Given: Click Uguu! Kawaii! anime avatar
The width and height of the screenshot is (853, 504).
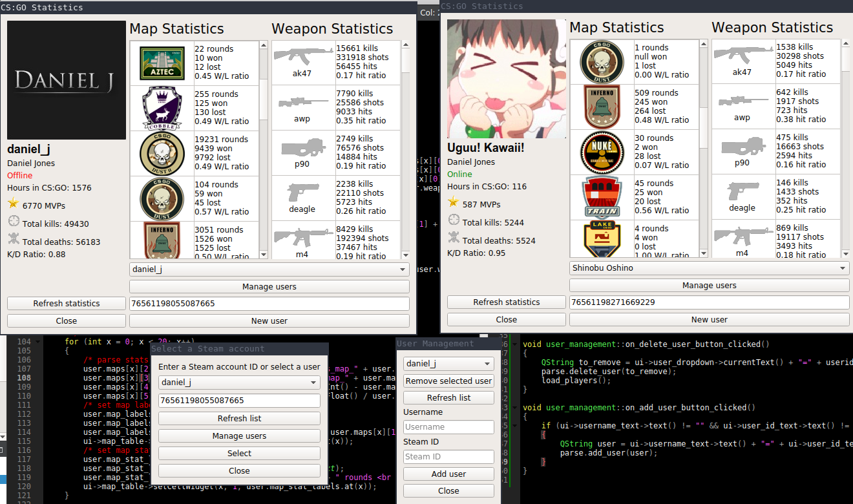Looking at the screenshot, I should pyautogui.click(x=507, y=79).
